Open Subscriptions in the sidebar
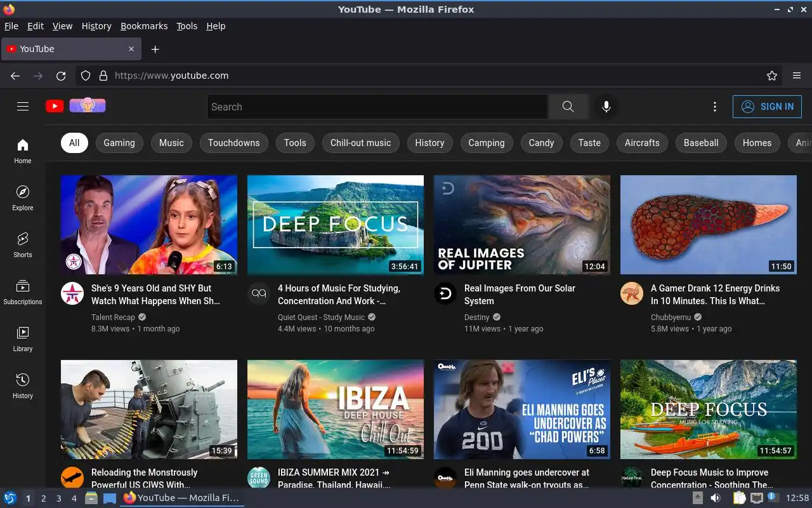 point(23,292)
